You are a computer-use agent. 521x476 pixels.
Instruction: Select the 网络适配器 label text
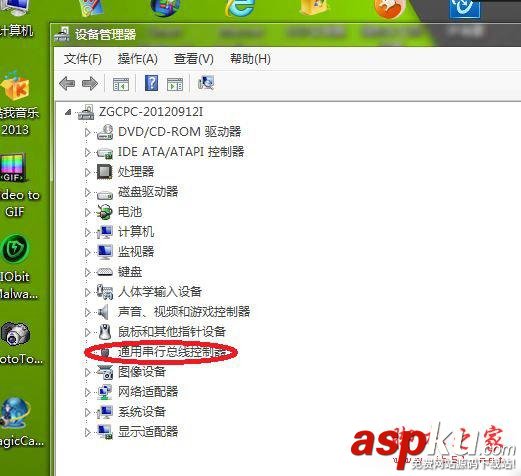point(148,392)
